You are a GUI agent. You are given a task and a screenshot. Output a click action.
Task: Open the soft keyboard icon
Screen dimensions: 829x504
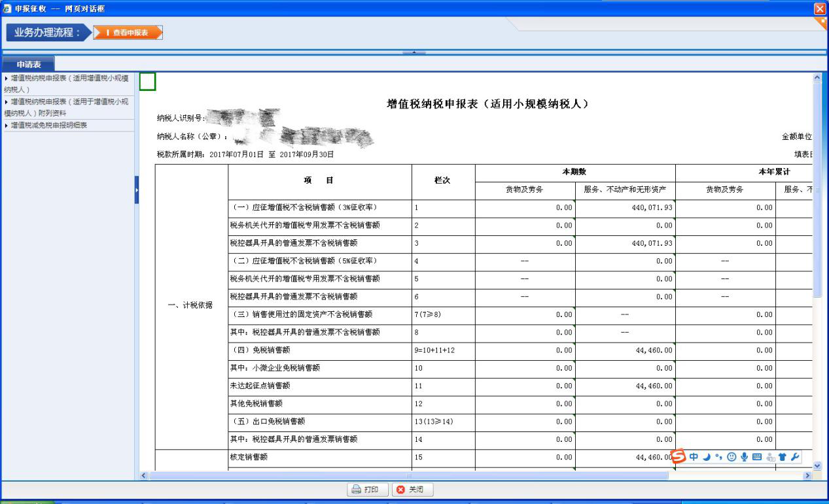tap(757, 456)
